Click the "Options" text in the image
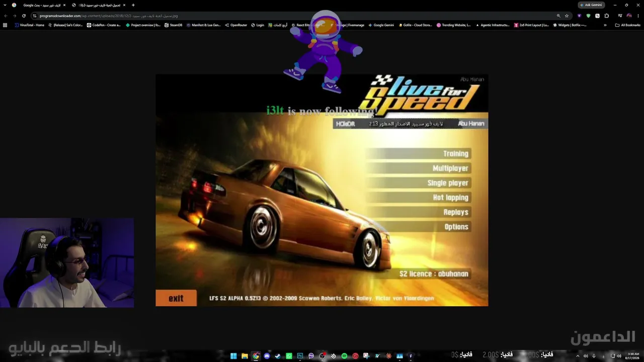Image resolution: width=644 pixels, height=362 pixels. tap(456, 227)
